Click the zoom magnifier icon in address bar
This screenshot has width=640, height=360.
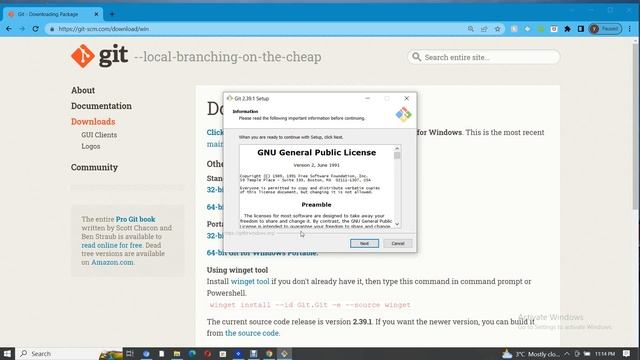[471, 29]
